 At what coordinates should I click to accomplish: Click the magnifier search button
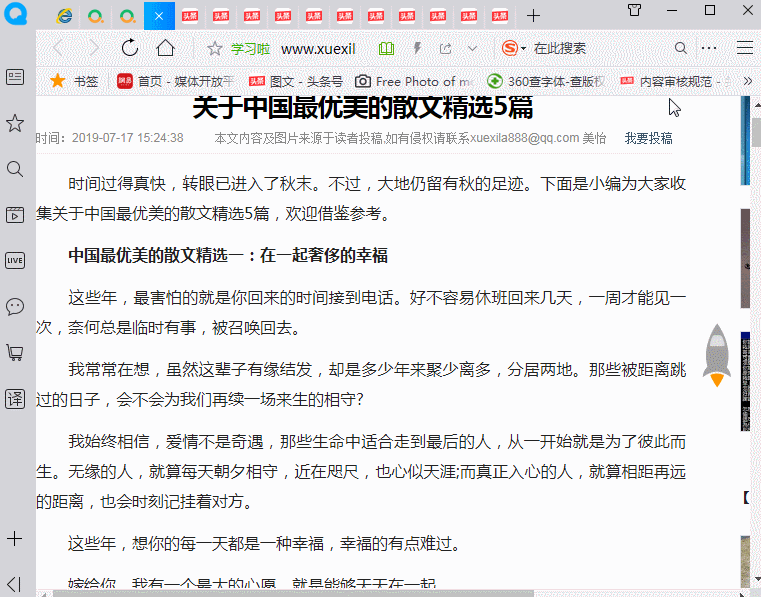point(681,48)
